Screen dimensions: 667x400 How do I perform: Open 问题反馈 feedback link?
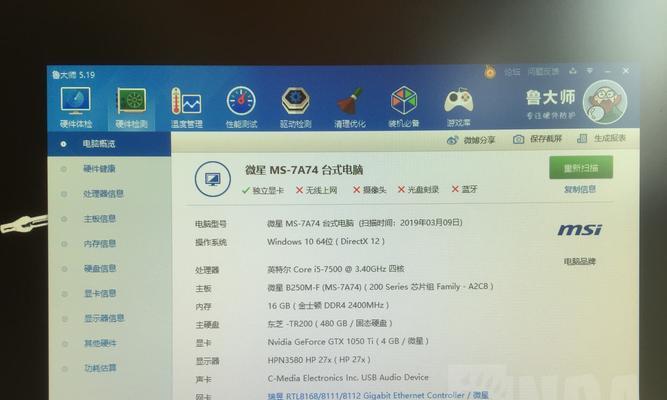[543, 71]
